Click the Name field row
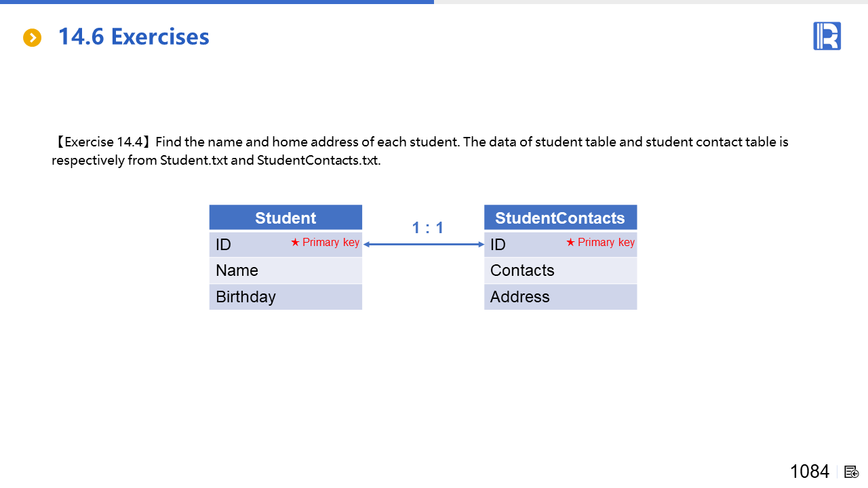 (x=285, y=270)
